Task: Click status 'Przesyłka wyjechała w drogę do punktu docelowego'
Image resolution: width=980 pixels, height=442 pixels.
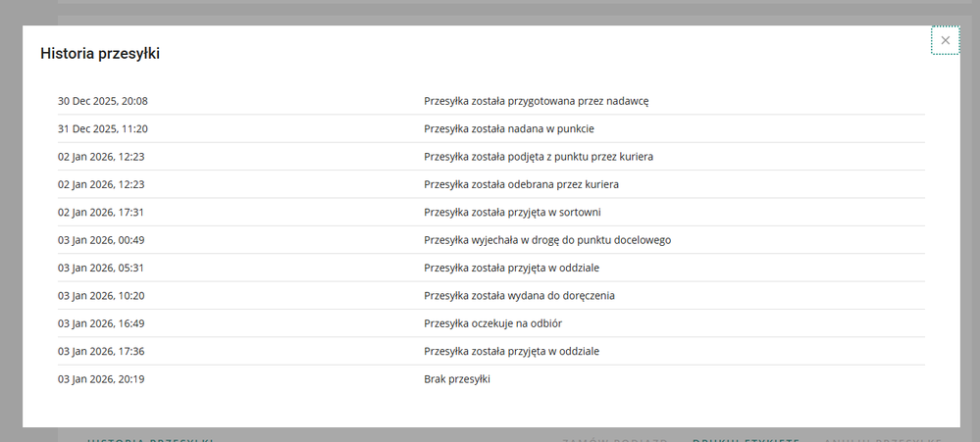Action: (x=547, y=240)
